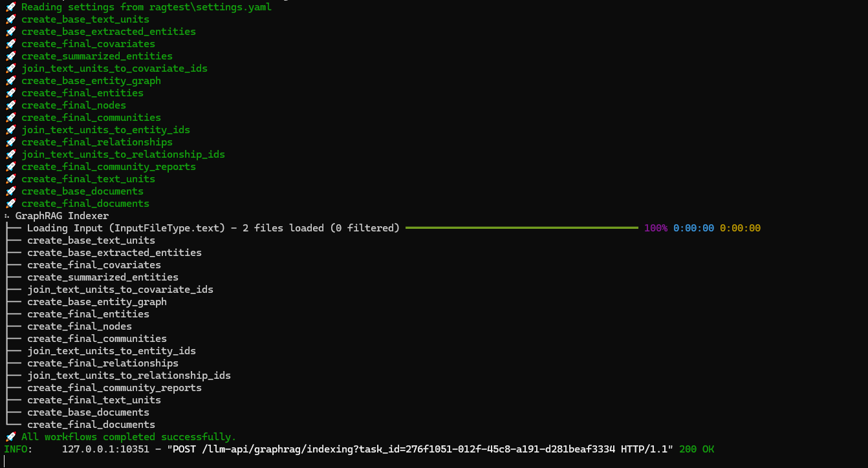
Task: Click rocket icon beside green create_base_entity_graph
Action: click(x=10, y=81)
